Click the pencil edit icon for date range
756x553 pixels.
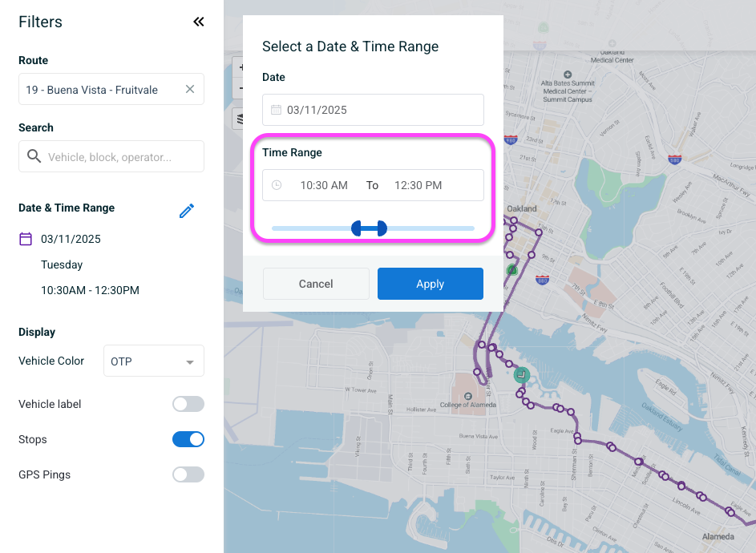[x=187, y=211]
